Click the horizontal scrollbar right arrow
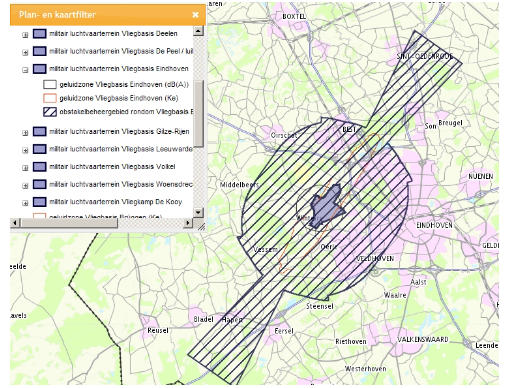508x388 pixels. tap(188, 223)
